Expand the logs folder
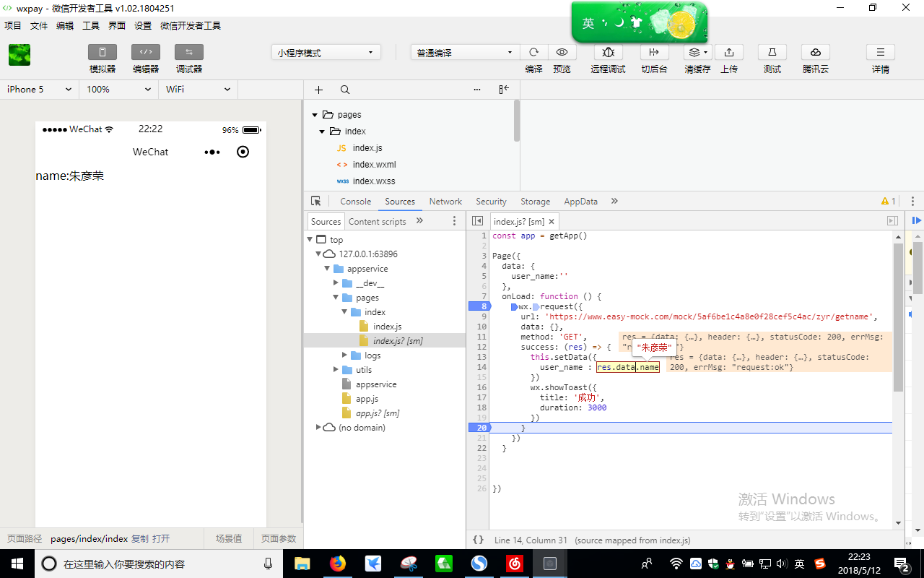 (345, 355)
